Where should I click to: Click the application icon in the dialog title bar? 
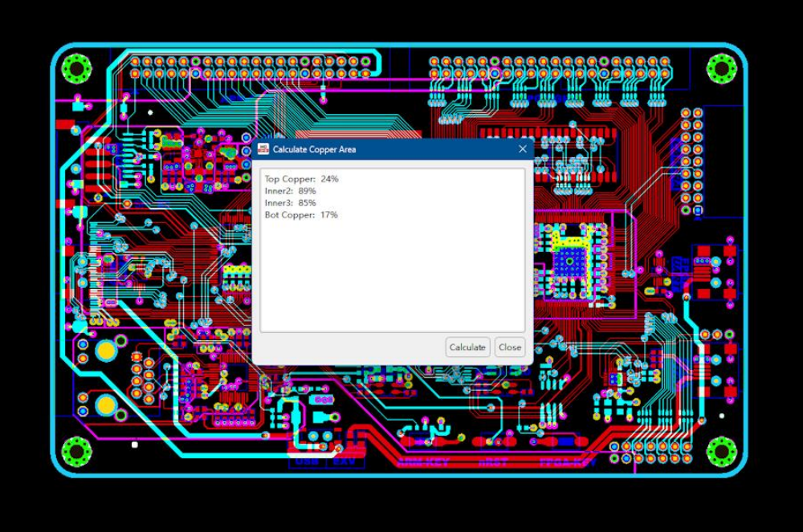click(263, 149)
